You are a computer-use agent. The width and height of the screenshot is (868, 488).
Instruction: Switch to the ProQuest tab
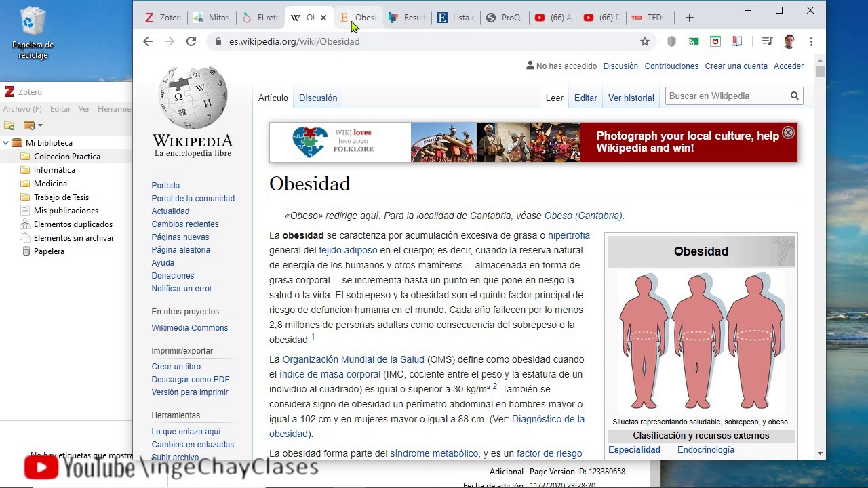coord(505,18)
